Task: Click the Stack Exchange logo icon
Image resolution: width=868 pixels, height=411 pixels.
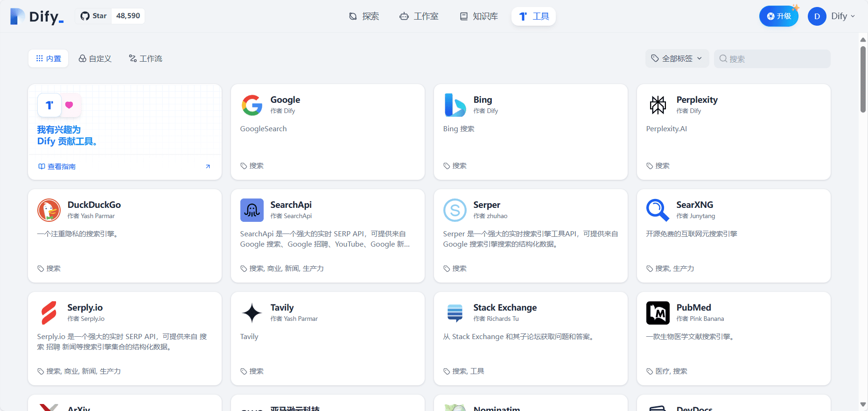Action: pyautogui.click(x=455, y=313)
